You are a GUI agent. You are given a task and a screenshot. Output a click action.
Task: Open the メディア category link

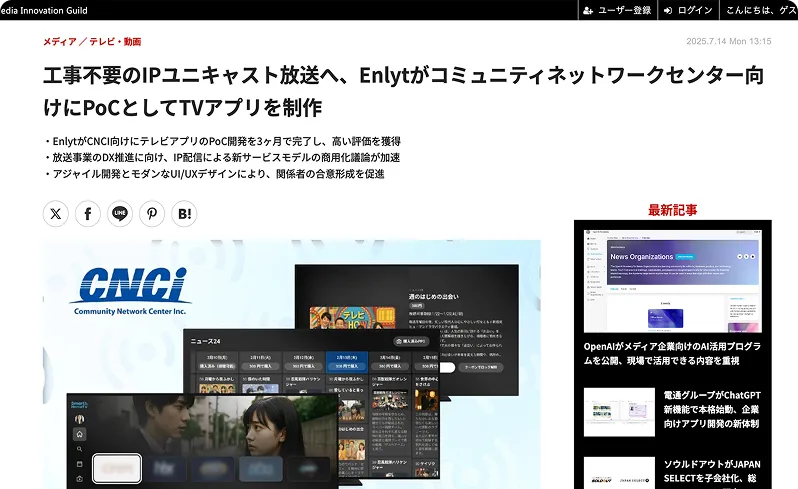click(x=60, y=42)
